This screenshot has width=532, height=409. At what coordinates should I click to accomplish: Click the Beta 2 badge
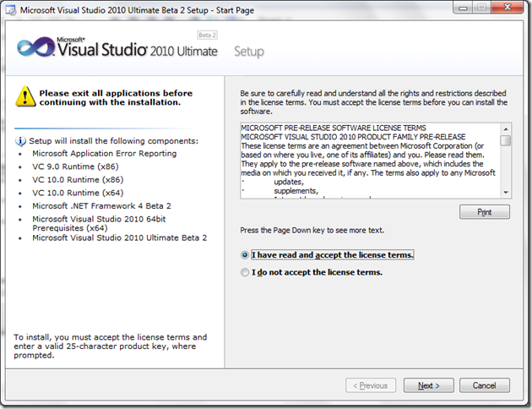(207, 35)
